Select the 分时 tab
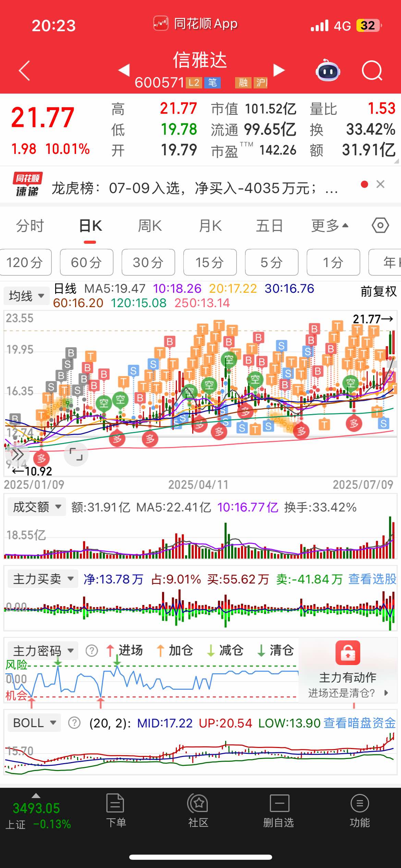 coord(30,226)
